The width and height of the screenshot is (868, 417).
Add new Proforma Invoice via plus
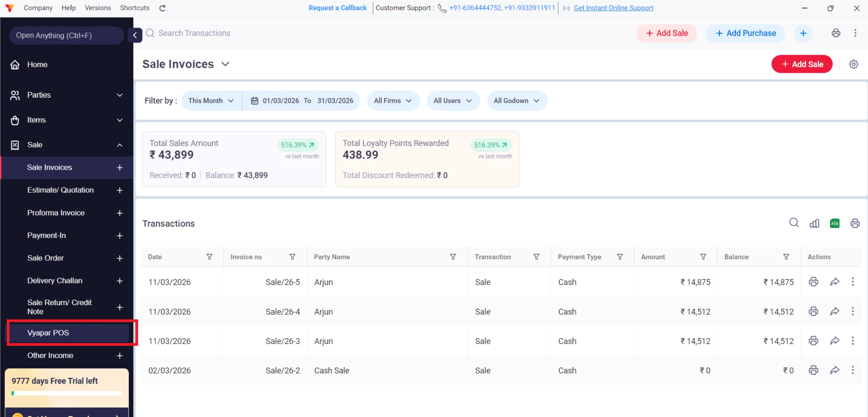tap(120, 213)
